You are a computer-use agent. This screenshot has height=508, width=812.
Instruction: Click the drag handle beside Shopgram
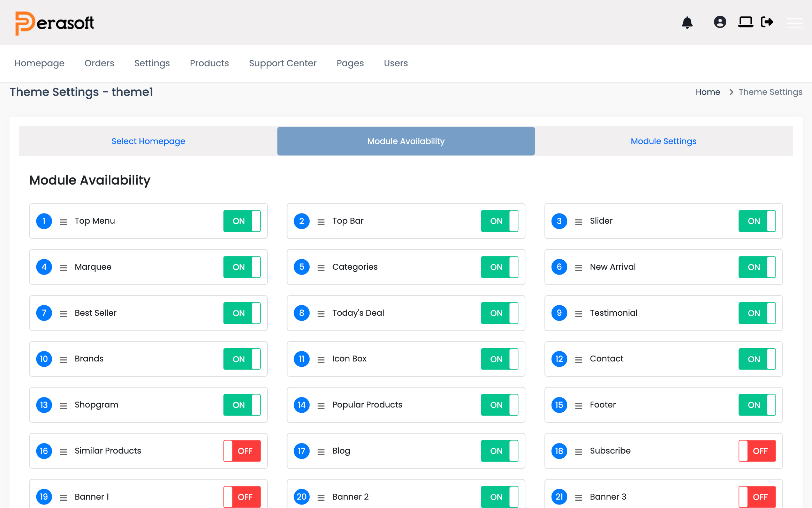[63, 406]
